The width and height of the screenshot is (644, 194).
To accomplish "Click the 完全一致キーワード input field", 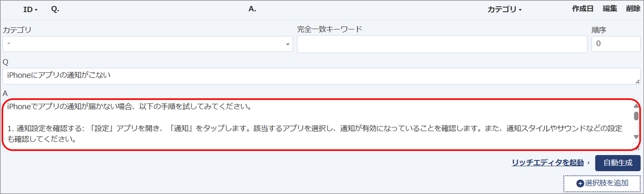I will click(x=442, y=44).
